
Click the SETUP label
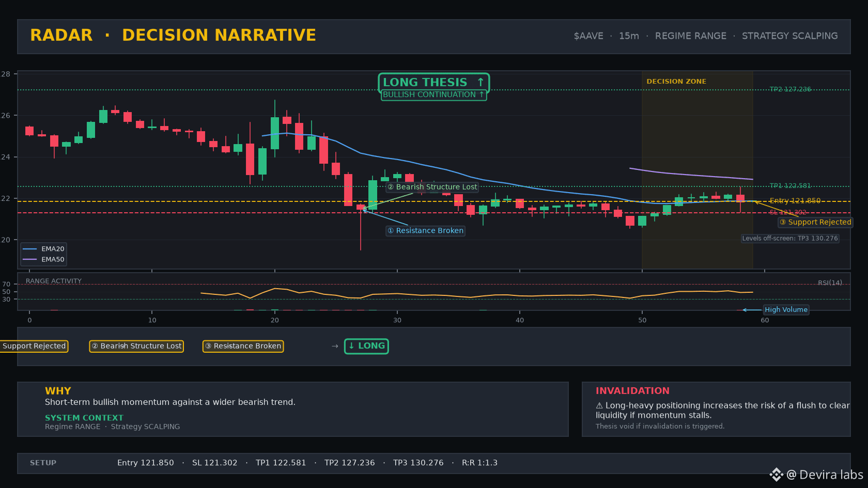point(43,463)
